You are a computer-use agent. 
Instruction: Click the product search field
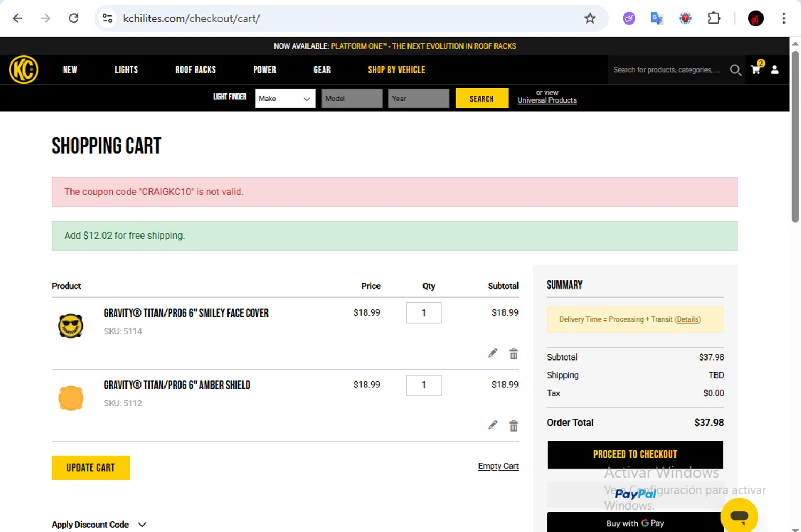[x=667, y=70]
